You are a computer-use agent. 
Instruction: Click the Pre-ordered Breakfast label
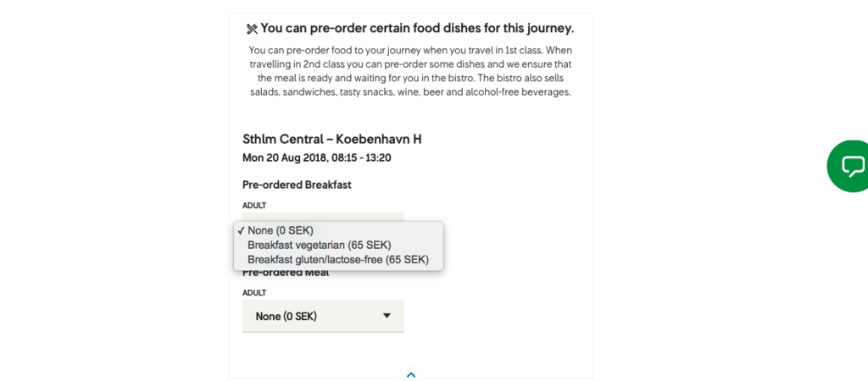[297, 185]
